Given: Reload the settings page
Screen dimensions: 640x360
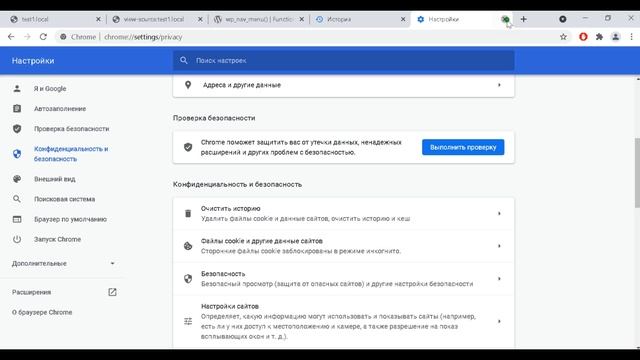Looking at the screenshot, I should (43, 37).
